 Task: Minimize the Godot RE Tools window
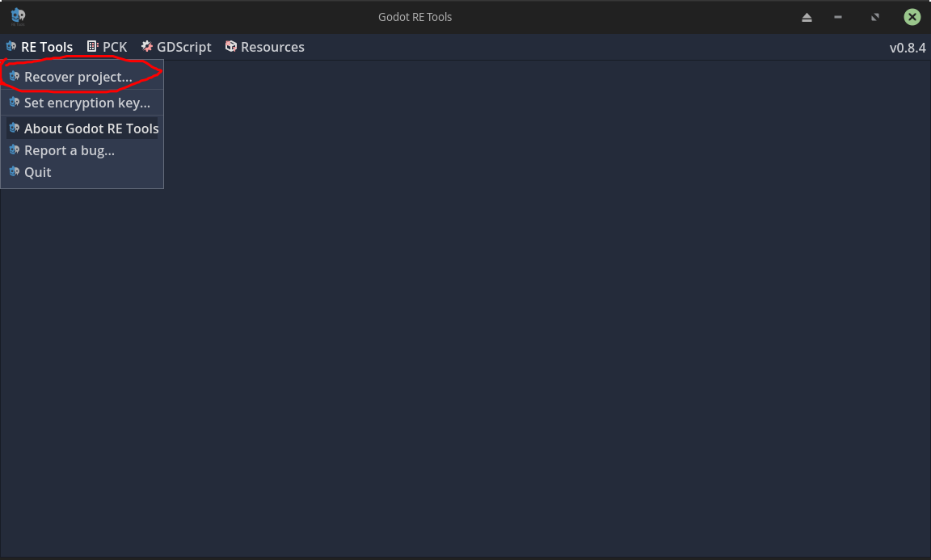[x=838, y=17]
